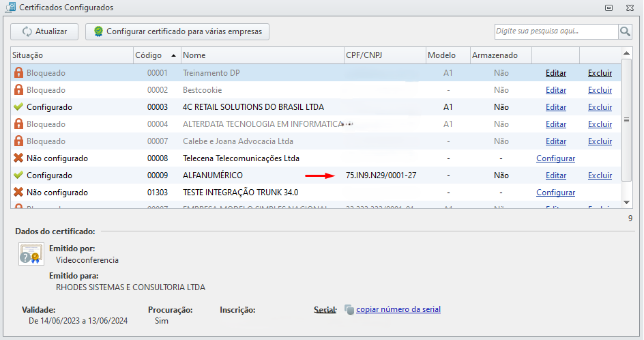Edit the Treinamento DP certificate
644x340 pixels.
[x=556, y=73]
